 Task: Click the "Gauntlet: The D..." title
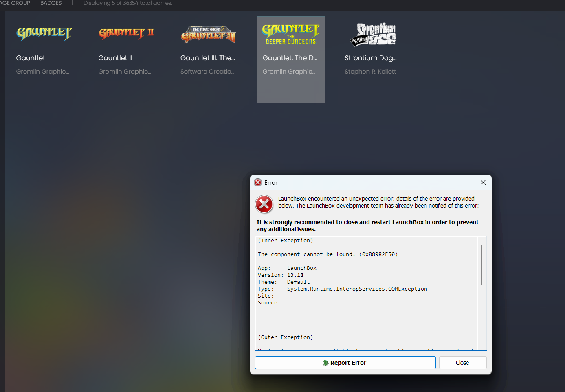(x=290, y=58)
